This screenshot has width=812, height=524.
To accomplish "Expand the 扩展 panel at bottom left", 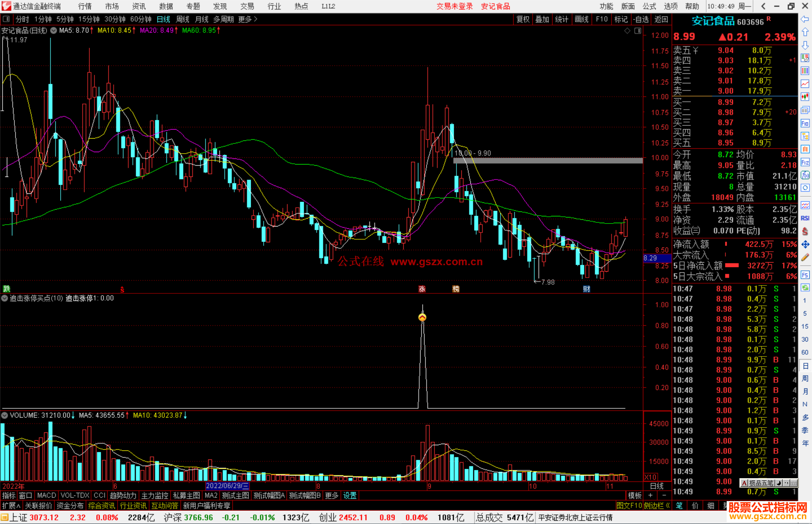I will [11, 506].
